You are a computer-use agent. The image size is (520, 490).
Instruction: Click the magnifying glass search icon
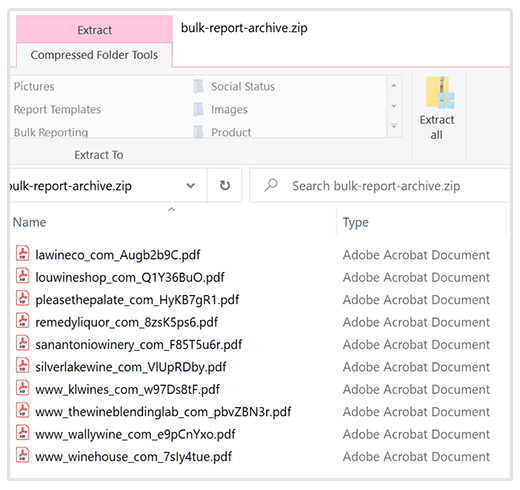point(271,185)
